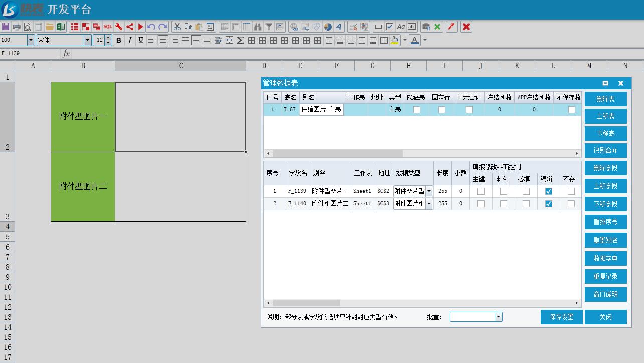
Task: Click the green Excel export icon
Action: coord(61,27)
